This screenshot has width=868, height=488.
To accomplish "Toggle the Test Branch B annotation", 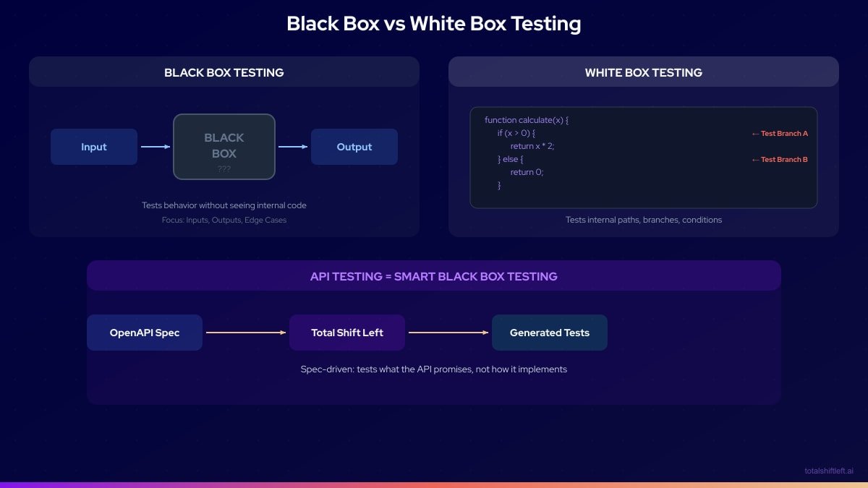I will click(780, 159).
